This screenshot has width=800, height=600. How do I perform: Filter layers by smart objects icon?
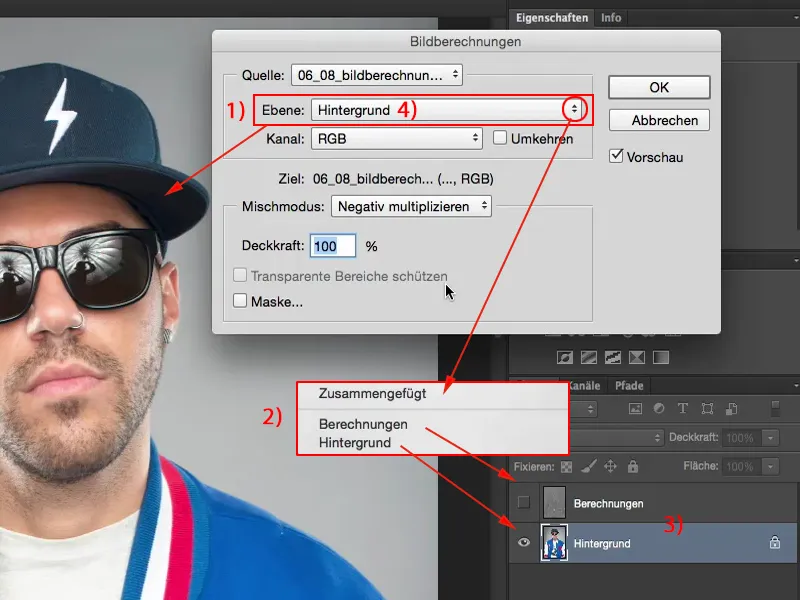(731, 409)
